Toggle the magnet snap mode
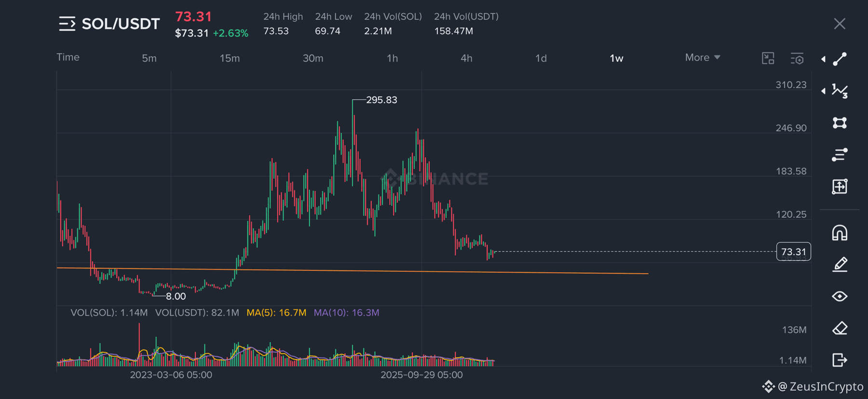The height and width of the screenshot is (399, 868). (840, 233)
